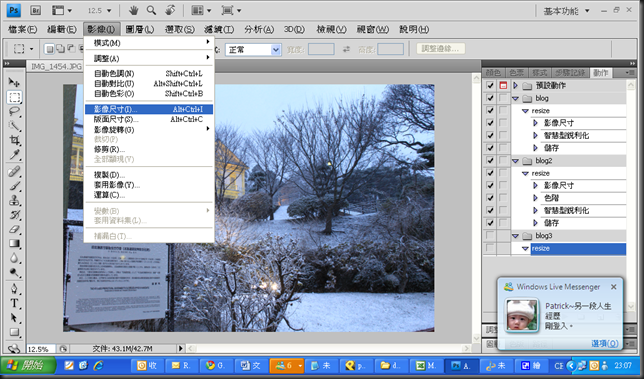Open the 基本功能 workspace switcher
644x379 pixels.
click(x=567, y=11)
